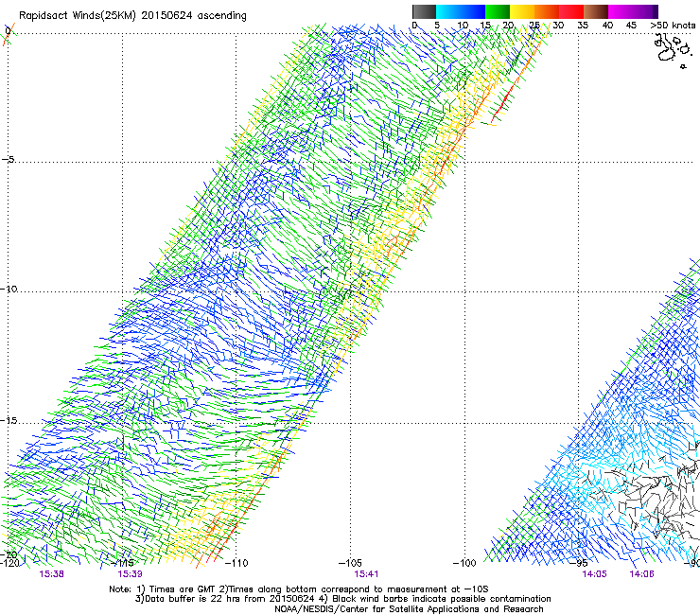Screen dimensions: 700x615
Task: Click the '10' legend scale label
Action: pyautogui.click(x=463, y=26)
